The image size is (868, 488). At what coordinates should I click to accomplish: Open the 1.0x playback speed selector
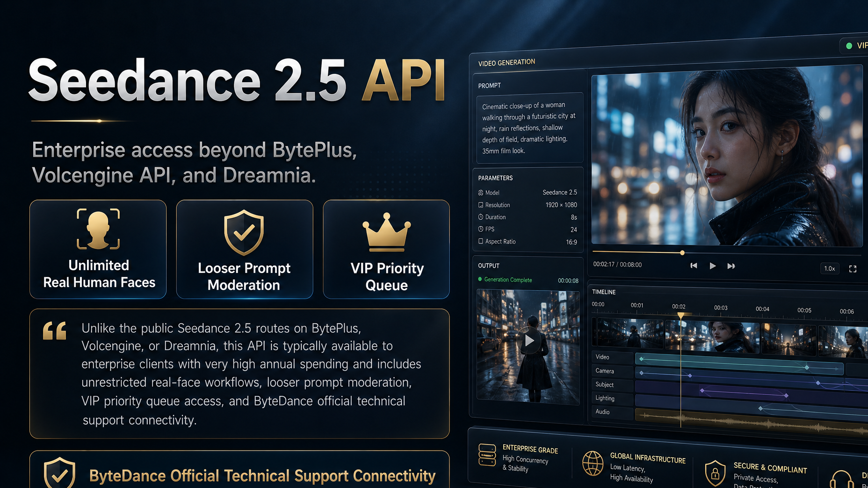830,268
